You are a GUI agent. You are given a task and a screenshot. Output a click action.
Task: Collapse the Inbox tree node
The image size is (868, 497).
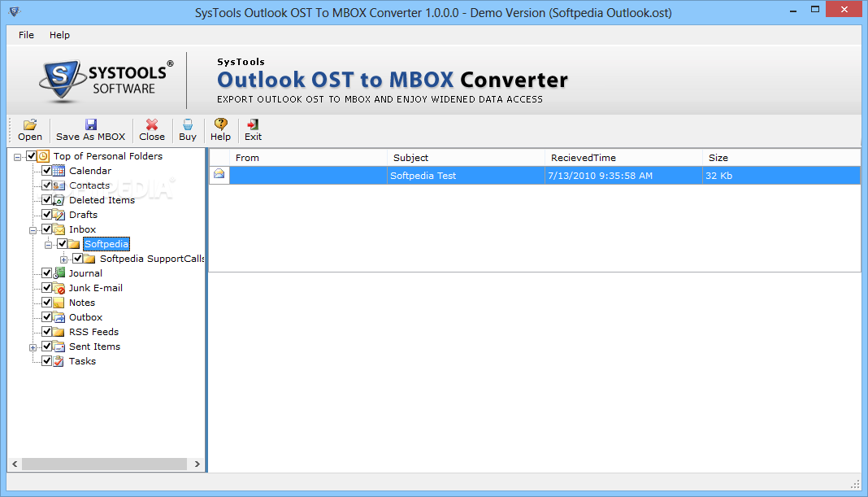[x=33, y=230]
